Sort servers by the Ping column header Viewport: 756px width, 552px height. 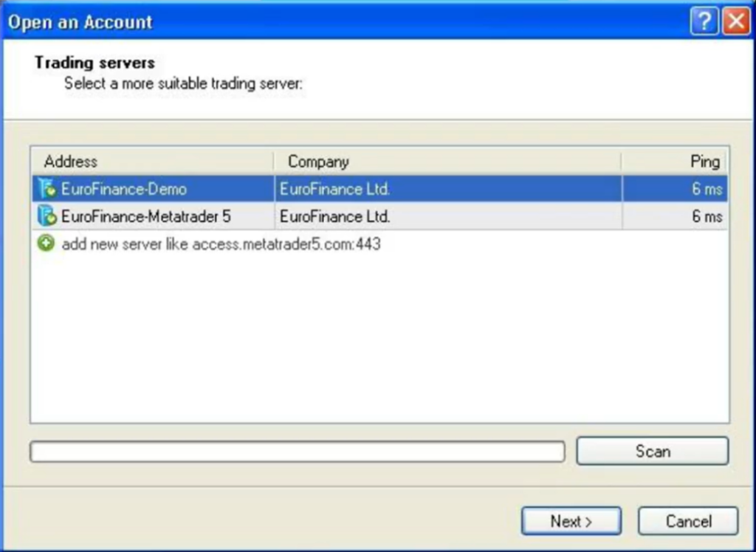(675, 162)
